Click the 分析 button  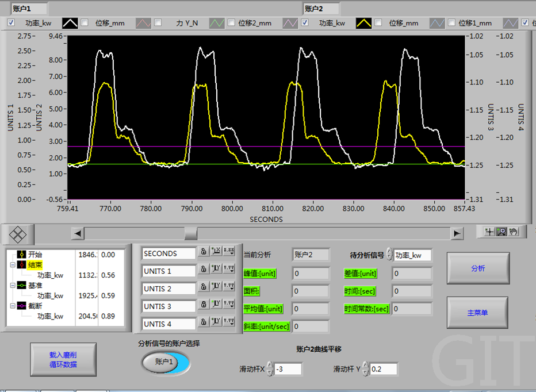coord(477,268)
